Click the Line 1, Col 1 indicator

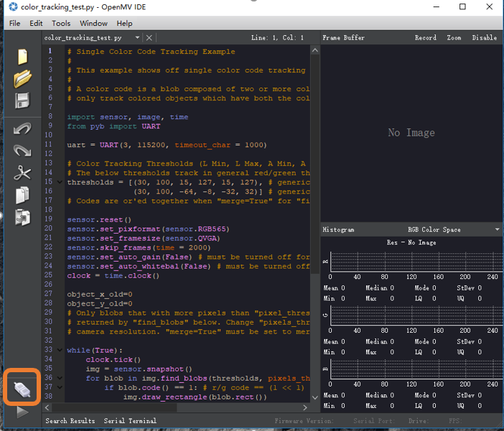277,38
